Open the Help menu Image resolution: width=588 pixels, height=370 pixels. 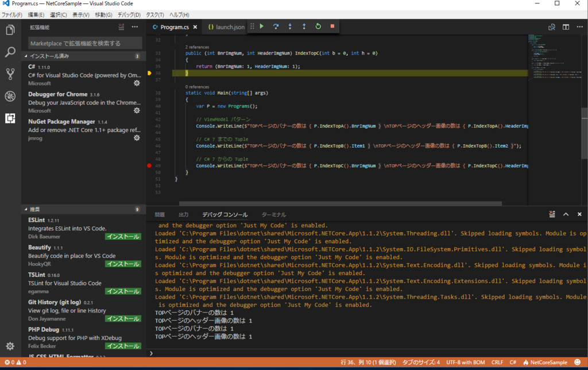[179, 14]
